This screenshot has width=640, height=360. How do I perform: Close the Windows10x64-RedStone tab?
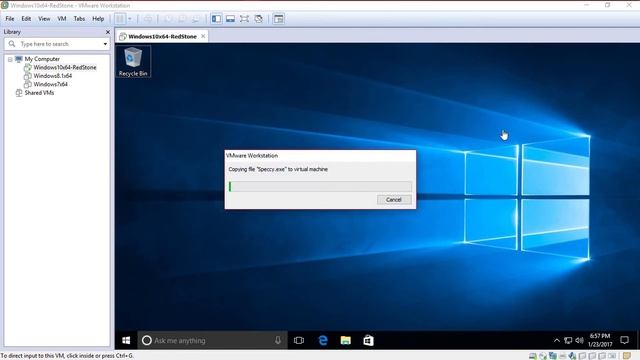pos(203,36)
